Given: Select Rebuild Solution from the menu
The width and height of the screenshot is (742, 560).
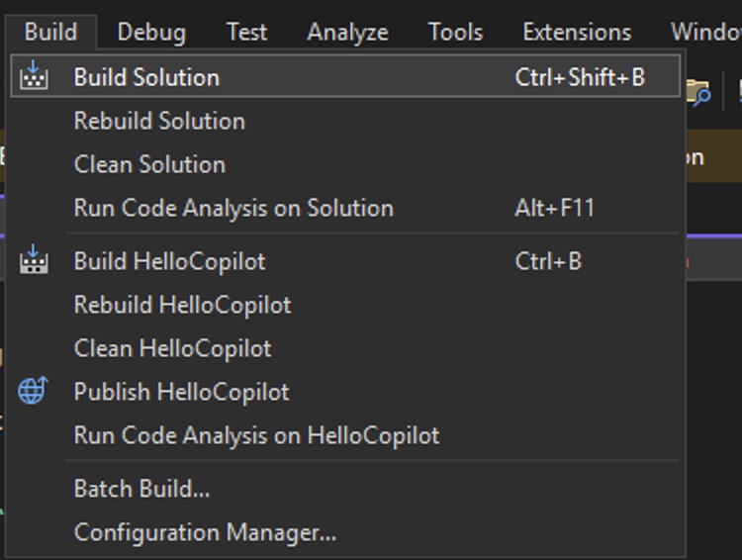Looking at the screenshot, I should click(159, 121).
